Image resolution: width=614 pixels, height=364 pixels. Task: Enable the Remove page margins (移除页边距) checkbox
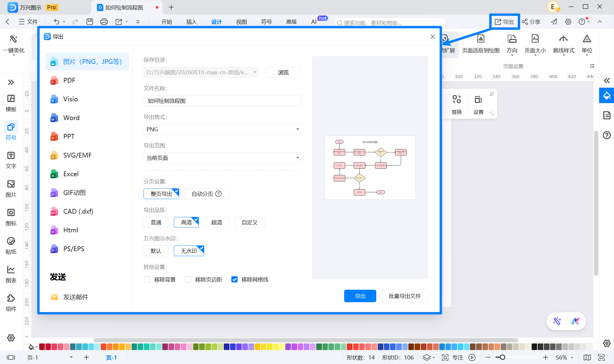click(x=188, y=279)
